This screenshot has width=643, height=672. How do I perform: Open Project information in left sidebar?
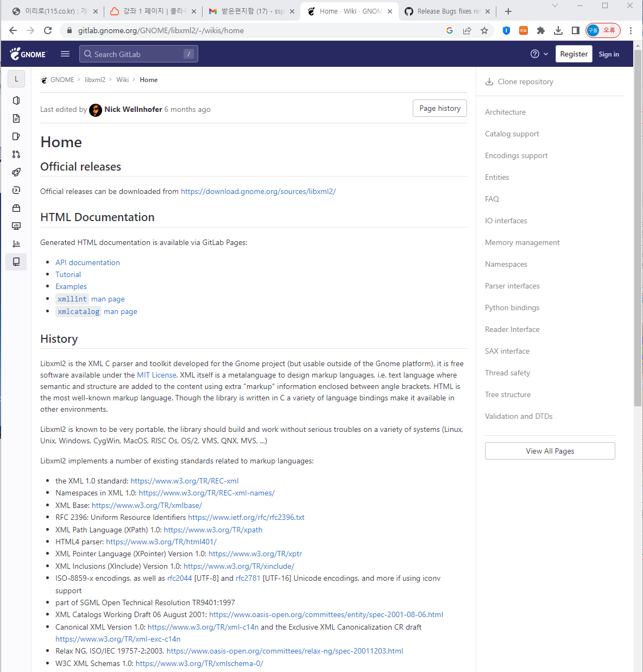(16, 101)
